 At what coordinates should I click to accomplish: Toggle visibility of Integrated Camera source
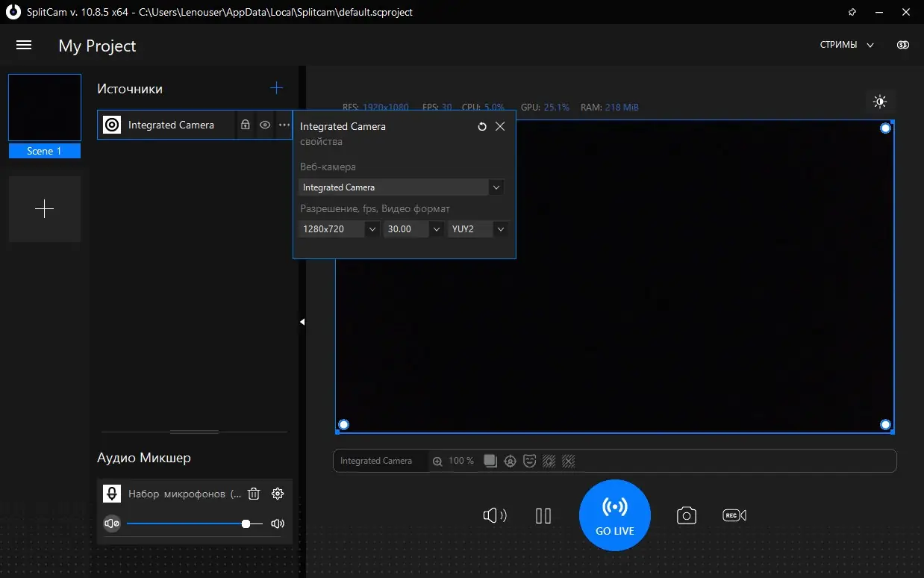pos(264,125)
